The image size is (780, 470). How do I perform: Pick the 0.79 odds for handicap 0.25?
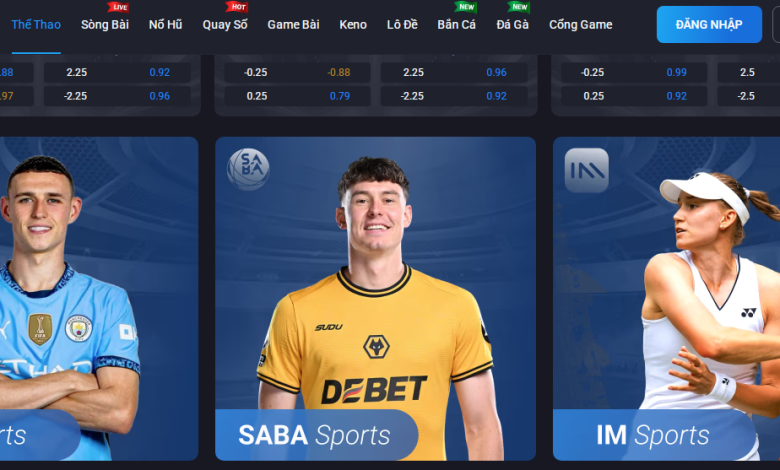(340, 96)
